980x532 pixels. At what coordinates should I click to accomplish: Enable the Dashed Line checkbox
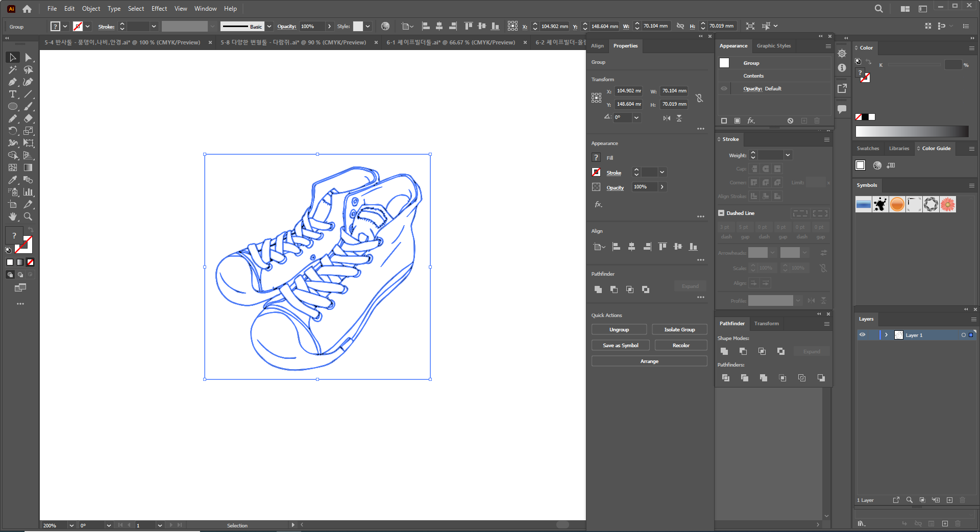pyautogui.click(x=721, y=213)
